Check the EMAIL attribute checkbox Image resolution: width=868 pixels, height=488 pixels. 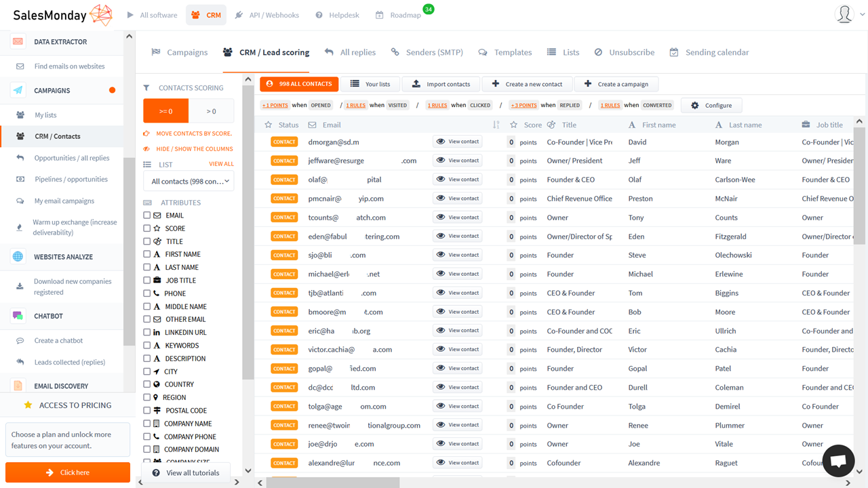pos(147,216)
